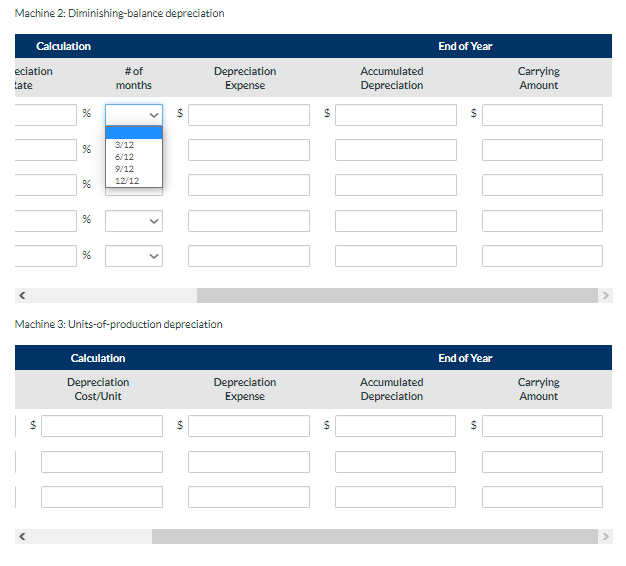626x566 pixels.
Task: Click the Machine 3 horizontal scrollbar thumb
Action: [x=375, y=536]
